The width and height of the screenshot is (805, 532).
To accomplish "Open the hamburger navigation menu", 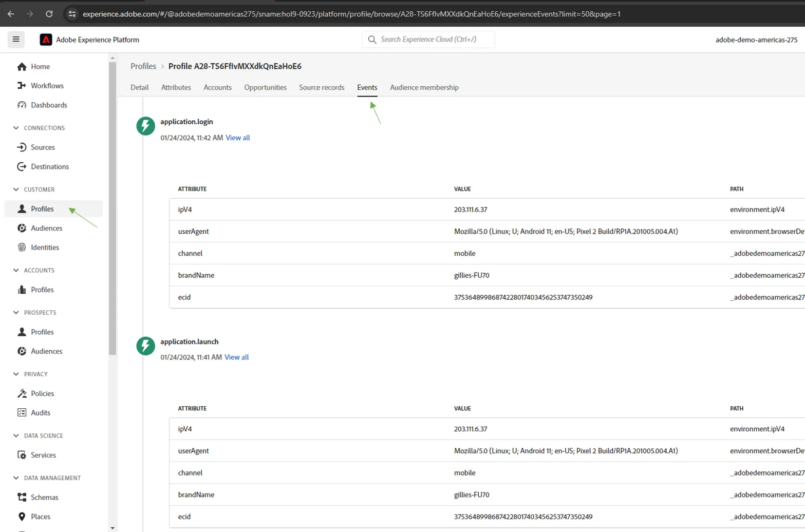I will (x=16, y=40).
